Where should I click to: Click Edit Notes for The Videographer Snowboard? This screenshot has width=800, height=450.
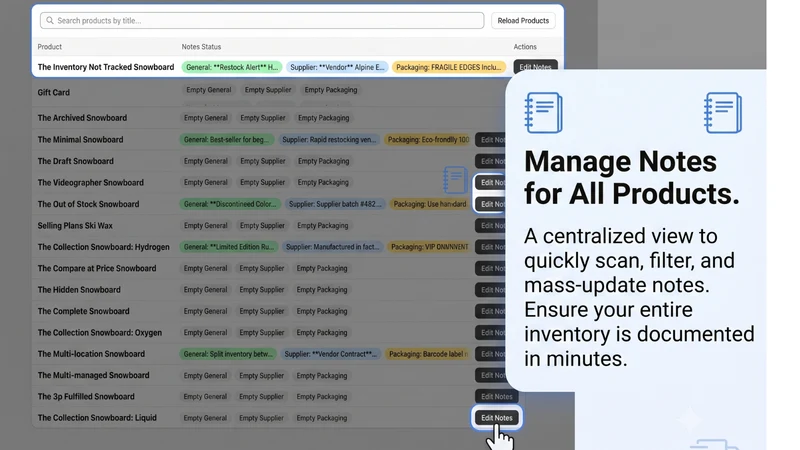tap(490, 183)
